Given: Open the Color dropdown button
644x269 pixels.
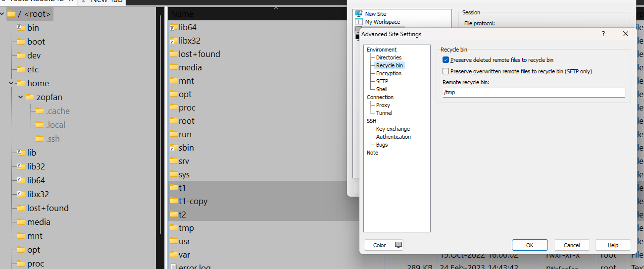Looking at the screenshot, I should tap(384, 245).
